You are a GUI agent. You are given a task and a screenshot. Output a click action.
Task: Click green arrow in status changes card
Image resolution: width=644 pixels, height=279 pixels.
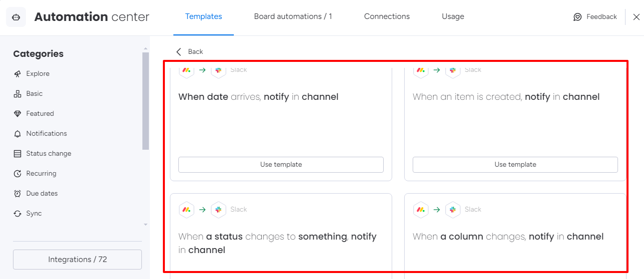point(202,210)
